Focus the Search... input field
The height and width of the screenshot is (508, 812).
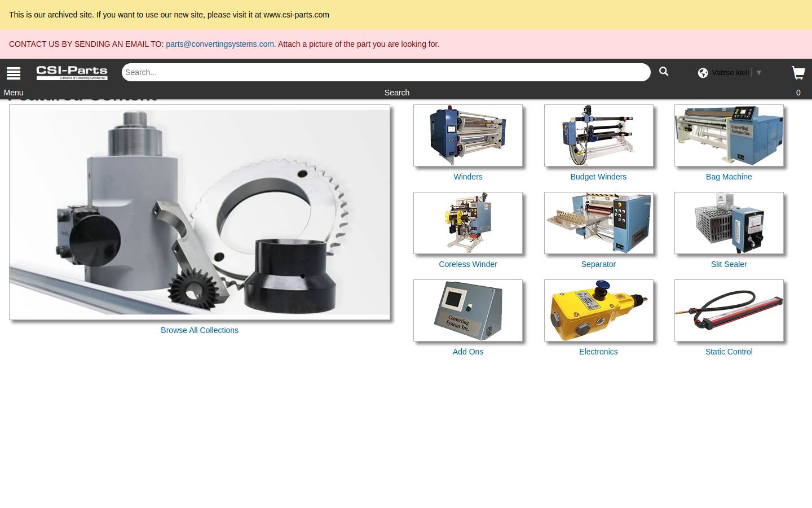click(386, 72)
